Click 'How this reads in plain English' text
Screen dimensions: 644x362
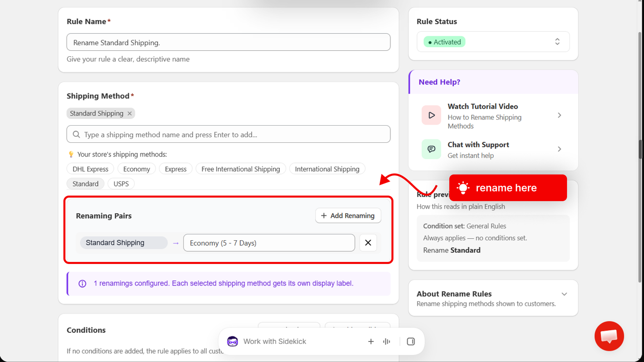click(x=461, y=207)
